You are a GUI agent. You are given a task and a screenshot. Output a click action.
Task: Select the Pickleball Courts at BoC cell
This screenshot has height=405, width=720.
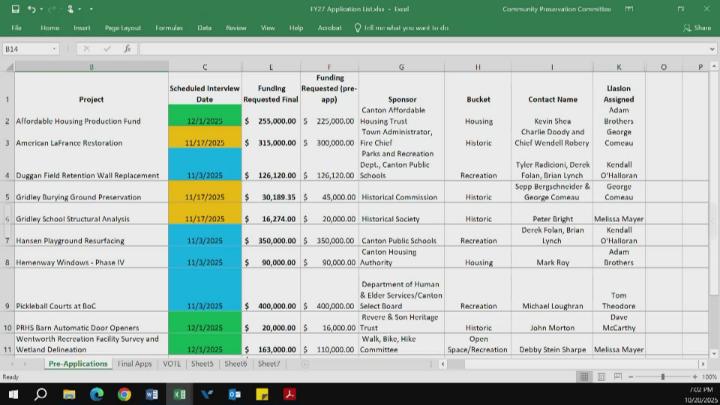[x=91, y=306]
